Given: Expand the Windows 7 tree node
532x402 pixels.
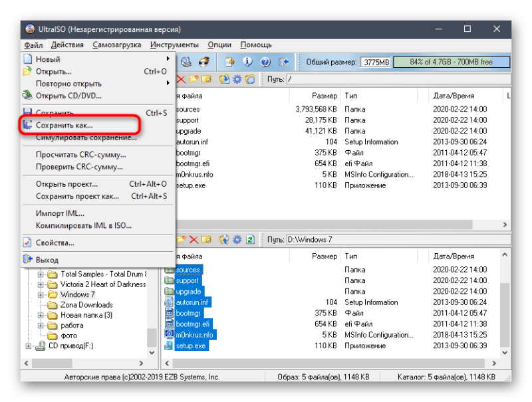Looking at the screenshot, I should coord(41,294).
